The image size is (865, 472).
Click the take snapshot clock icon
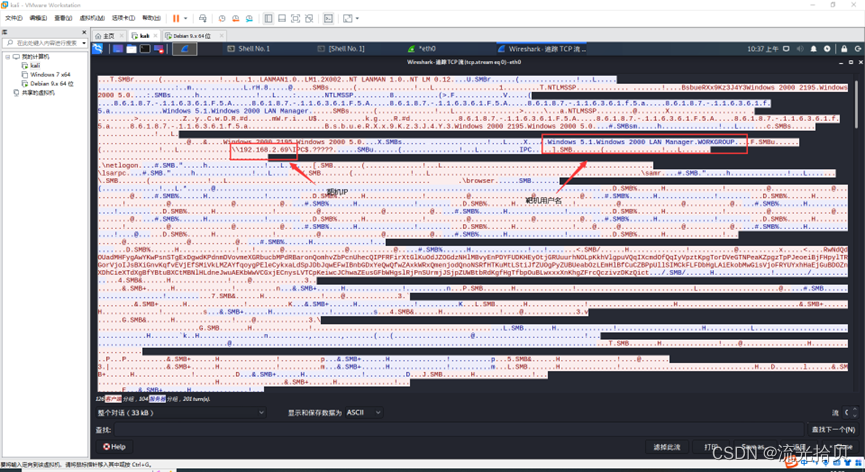pyautogui.click(x=222, y=18)
